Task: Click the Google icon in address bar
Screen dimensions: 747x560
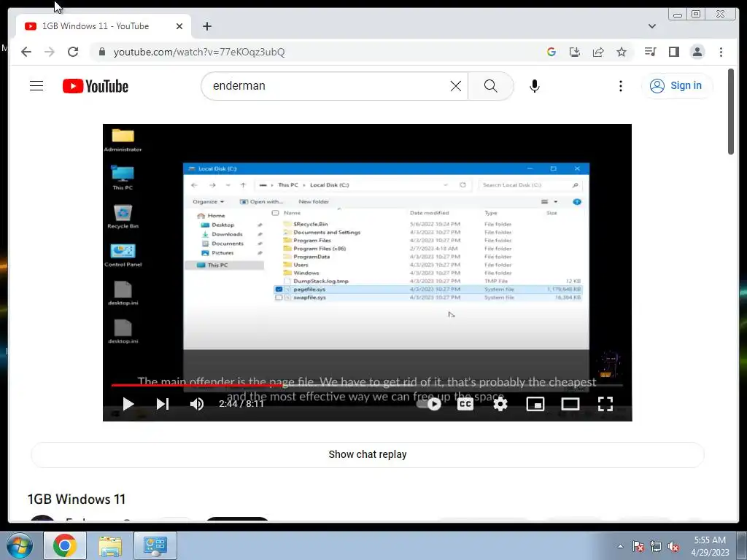Action: coord(551,52)
